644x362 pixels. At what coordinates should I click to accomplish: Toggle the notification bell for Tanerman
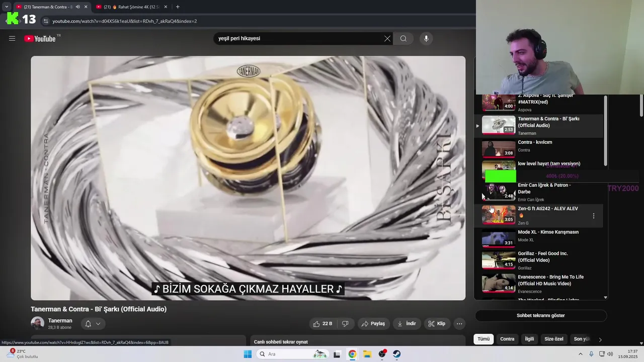point(88,324)
